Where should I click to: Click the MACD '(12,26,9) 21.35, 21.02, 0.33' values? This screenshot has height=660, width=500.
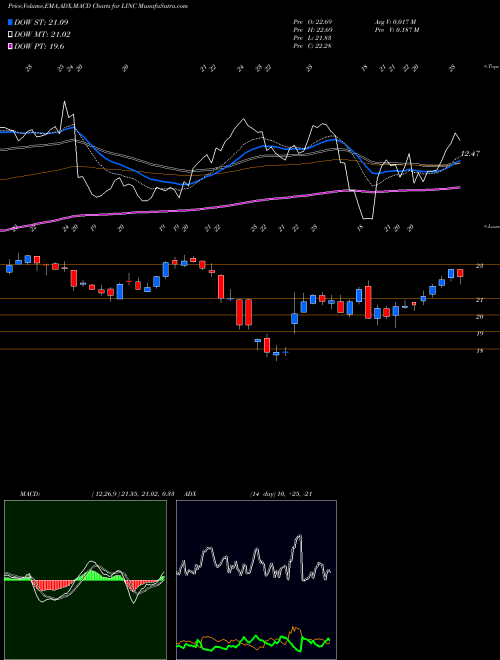pyautogui.click(x=133, y=494)
